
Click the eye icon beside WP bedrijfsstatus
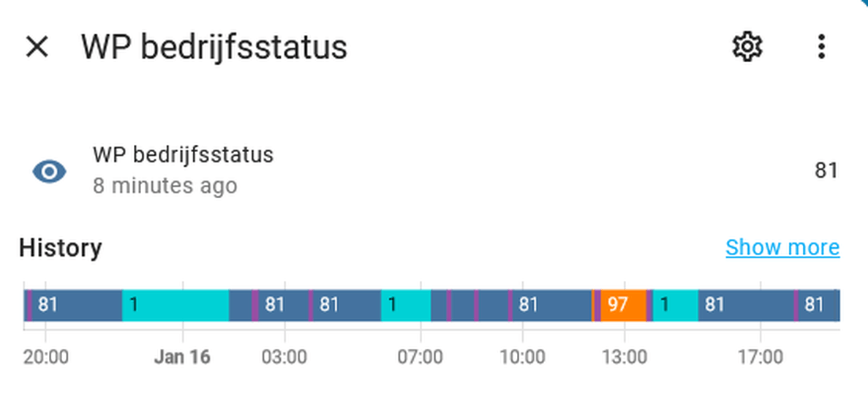click(x=50, y=172)
